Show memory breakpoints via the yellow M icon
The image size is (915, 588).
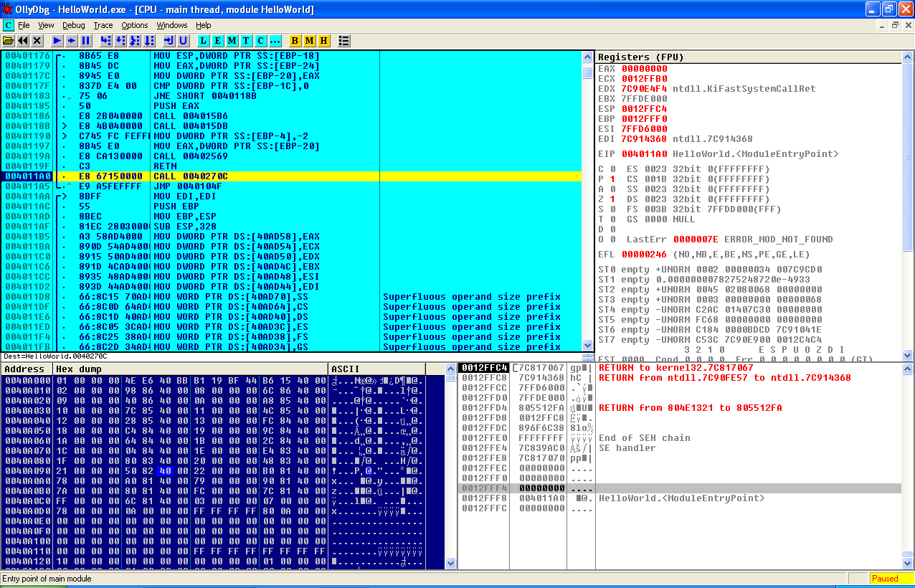pos(310,41)
